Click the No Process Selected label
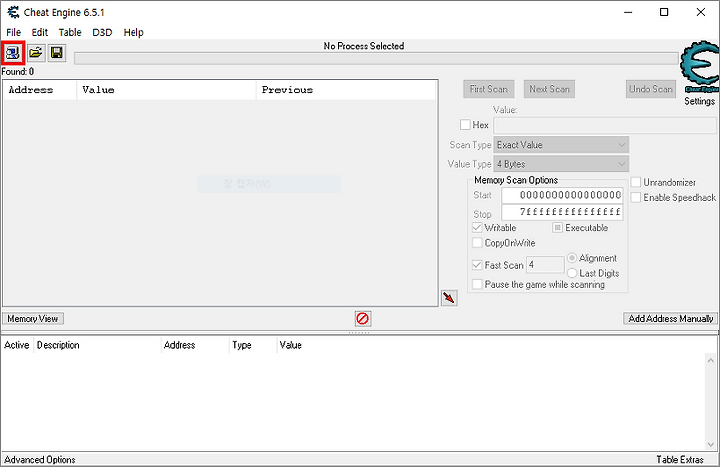Screen dimensions: 720x467 point(364,46)
